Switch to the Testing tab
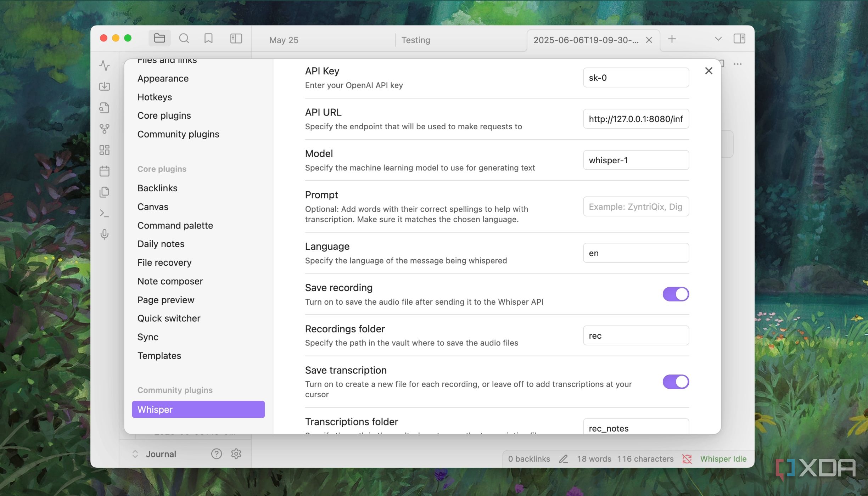Screen dimensions: 868x496 (416, 40)
